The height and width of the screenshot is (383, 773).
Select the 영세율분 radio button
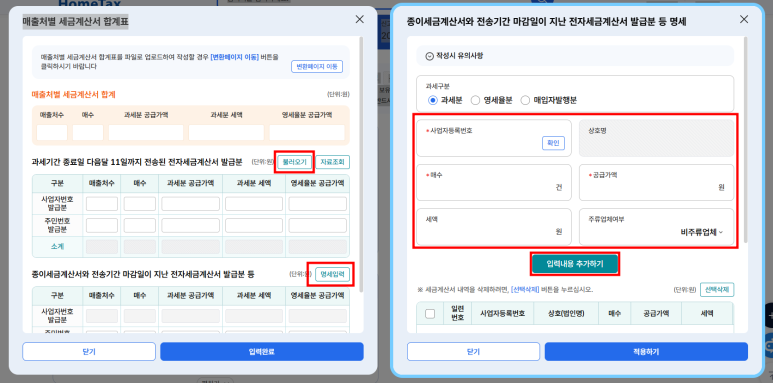pyautogui.click(x=475, y=100)
